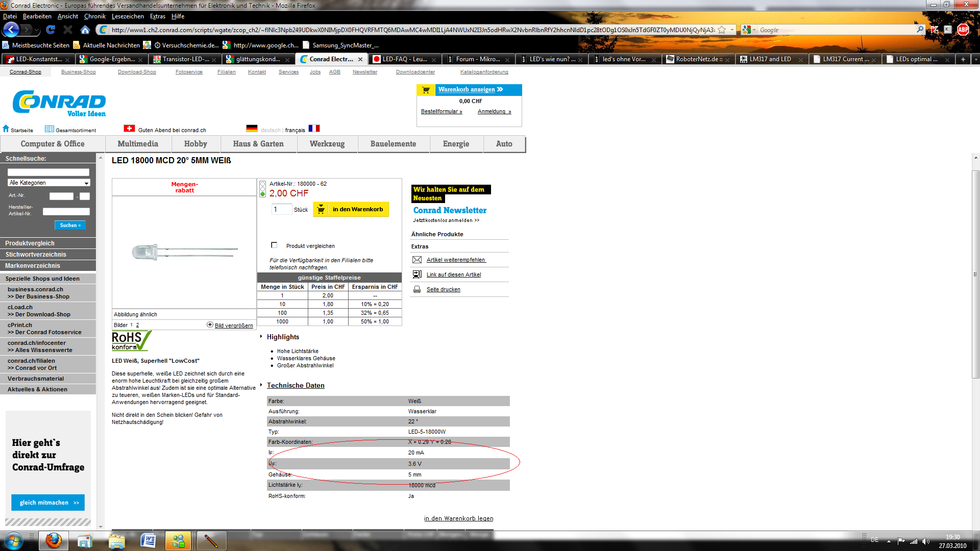The width and height of the screenshot is (980, 551).
Task: Close the Conrad Electr... tab
Action: [360, 59]
